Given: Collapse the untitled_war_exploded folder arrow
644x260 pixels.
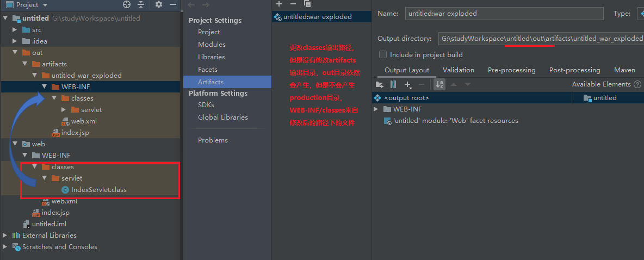Looking at the screenshot, I should point(34,76).
